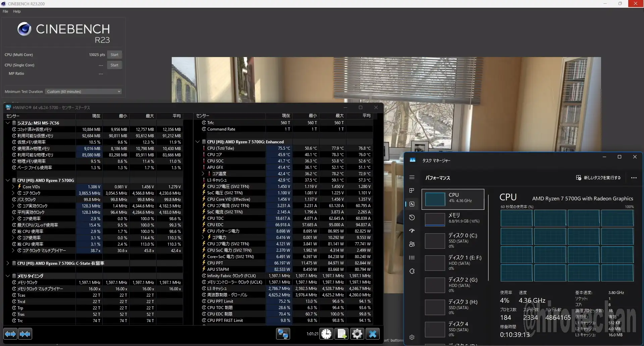Screen dimensions: 644x346
Task: Click HWiNFO collapse columns arrows button
Action: [x=25, y=334]
